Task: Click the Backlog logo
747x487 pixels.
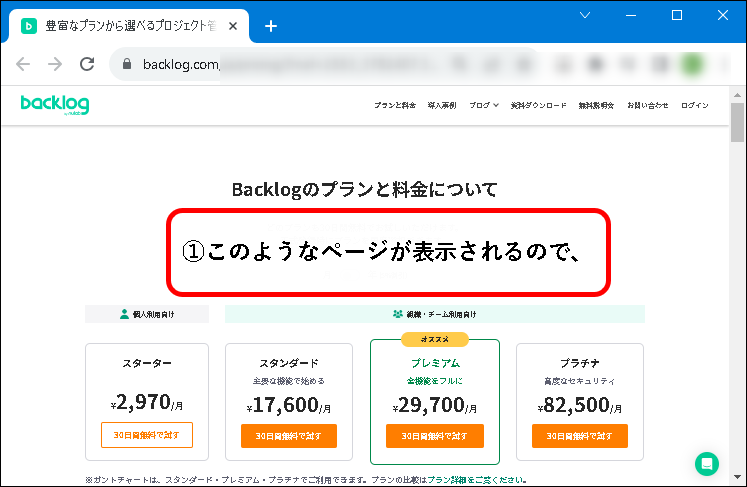Action: pos(55,105)
